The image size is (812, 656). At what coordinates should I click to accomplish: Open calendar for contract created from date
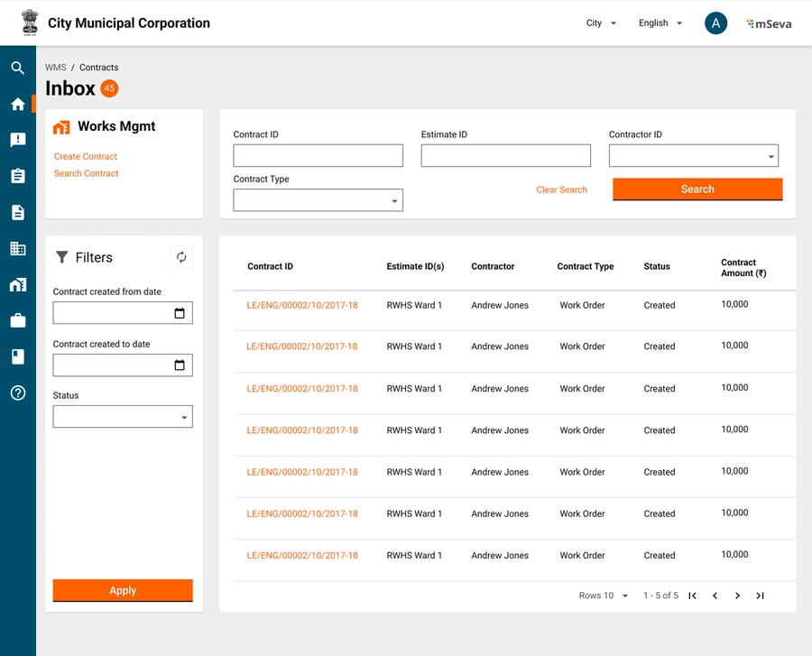coord(179,313)
